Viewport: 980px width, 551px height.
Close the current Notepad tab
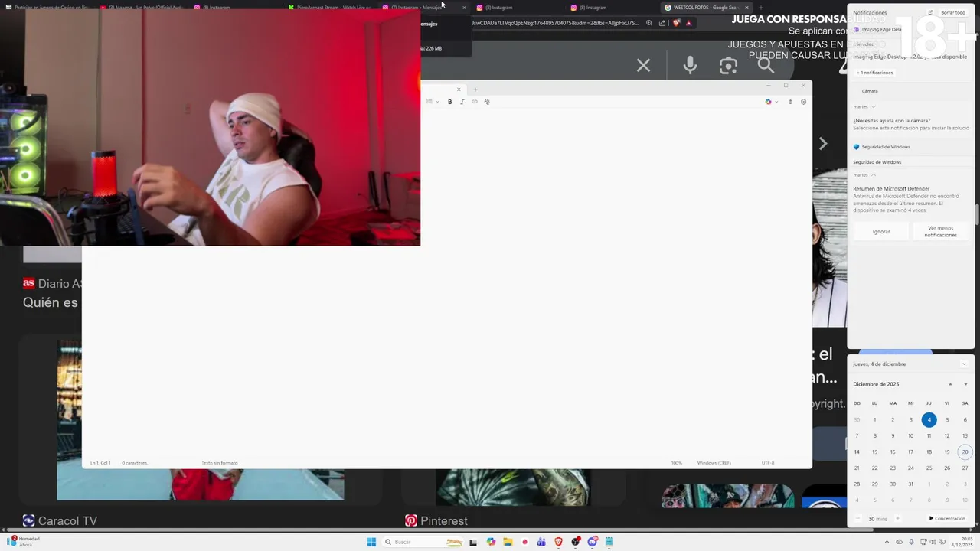pos(459,90)
